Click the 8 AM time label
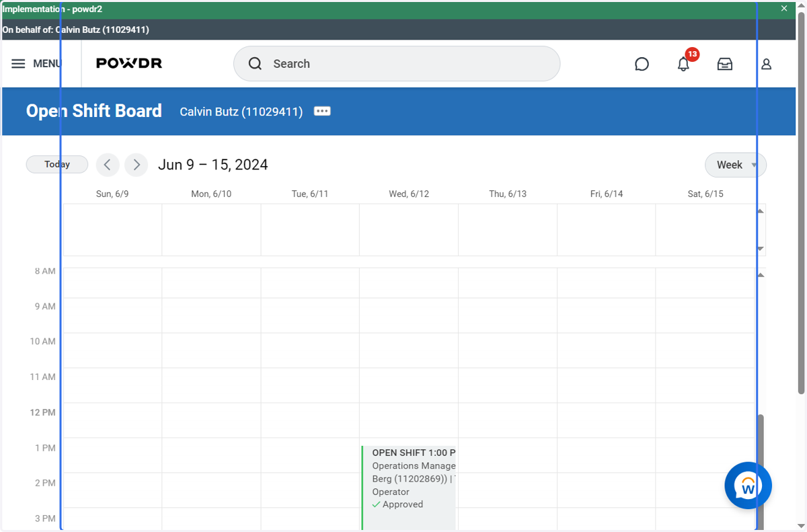 [46, 271]
